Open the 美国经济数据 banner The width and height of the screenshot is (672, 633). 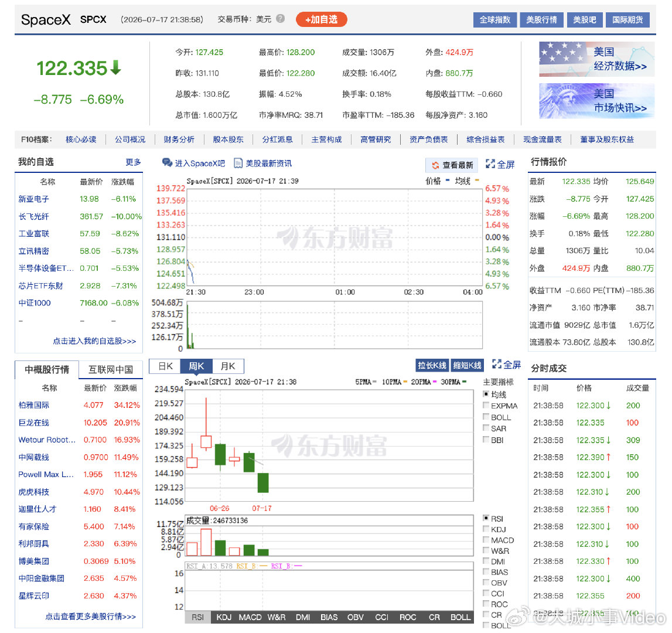(x=596, y=59)
